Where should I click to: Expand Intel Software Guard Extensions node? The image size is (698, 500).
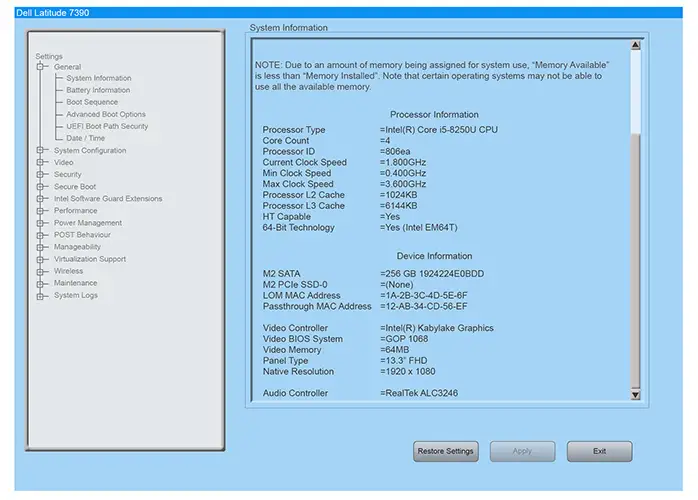pyautogui.click(x=40, y=199)
